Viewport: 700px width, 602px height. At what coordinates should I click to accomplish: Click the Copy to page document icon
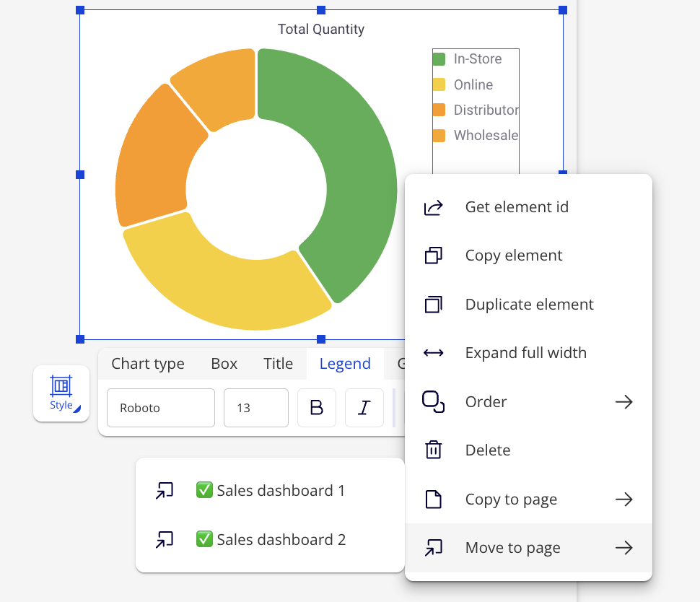pos(433,500)
